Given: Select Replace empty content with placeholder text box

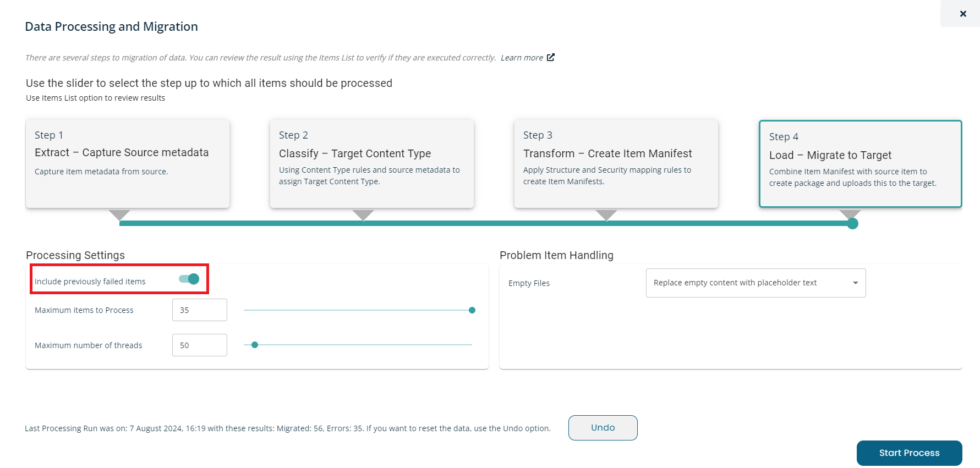Looking at the screenshot, I should pyautogui.click(x=755, y=283).
